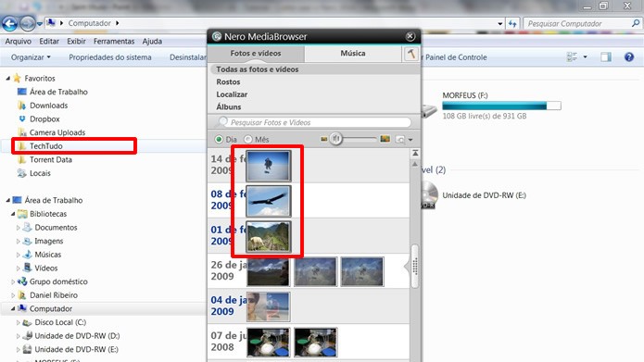644x362 pixels.
Task: Click the Explorer help question mark icon
Action: click(629, 57)
